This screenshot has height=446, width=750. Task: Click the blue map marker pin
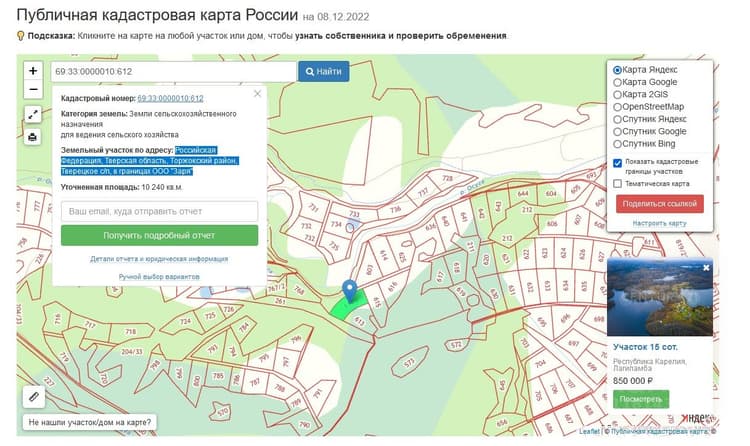tap(350, 291)
